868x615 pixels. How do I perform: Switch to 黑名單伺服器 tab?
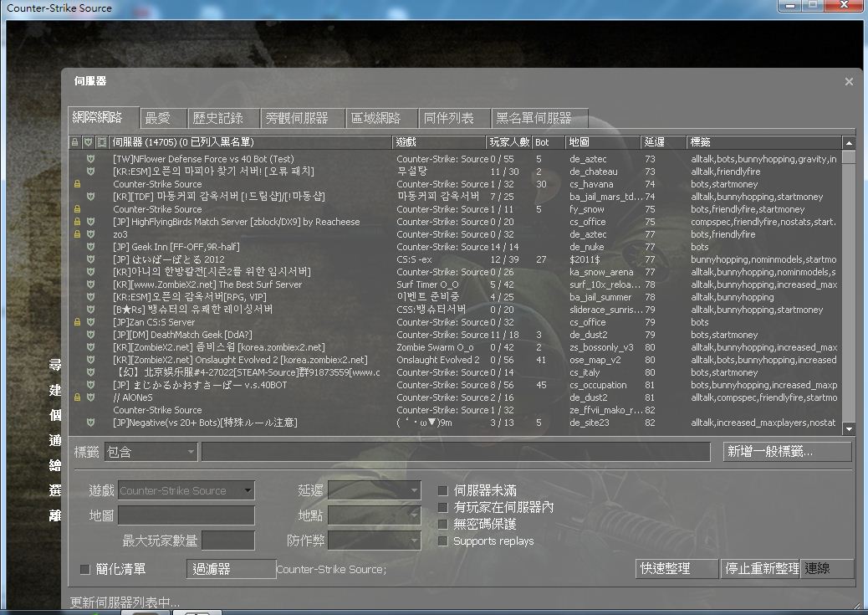tap(539, 118)
